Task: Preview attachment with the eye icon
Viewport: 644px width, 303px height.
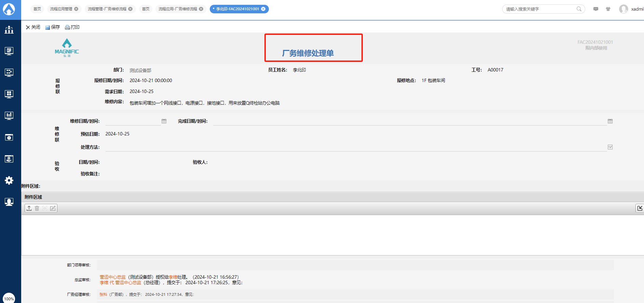Action: coord(45,208)
